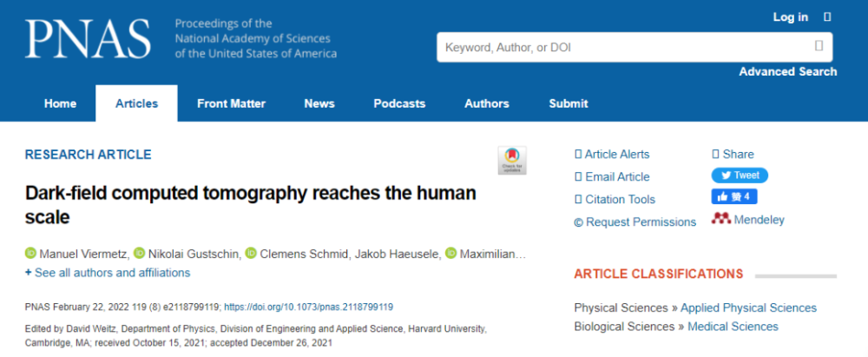Image resolution: width=868 pixels, height=357 pixels.
Task: Click Manuel Viermetz's ORCID icon
Action: (x=30, y=254)
